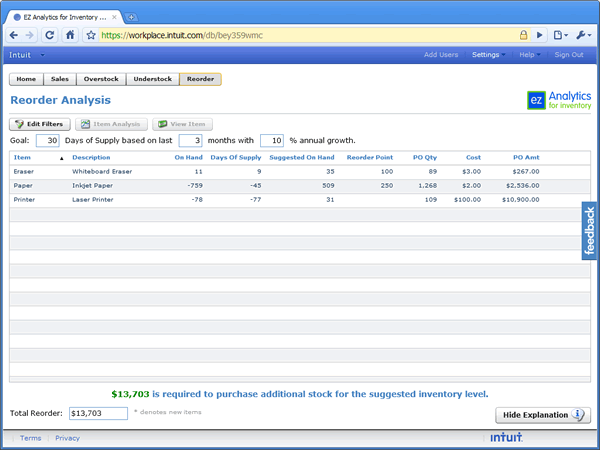Viewport: 600px width, 450px height.
Task: Open the side feedback tab
Action: coord(590,231)
